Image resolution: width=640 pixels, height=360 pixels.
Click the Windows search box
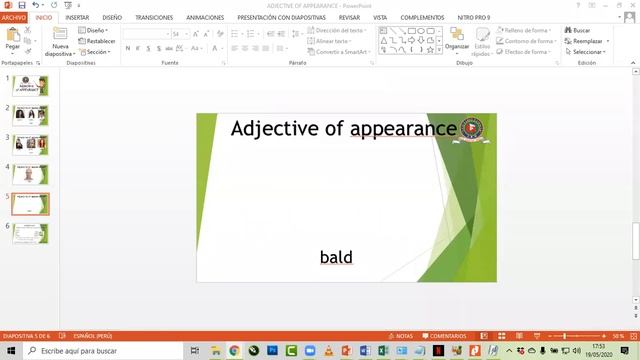pos(103,351)
